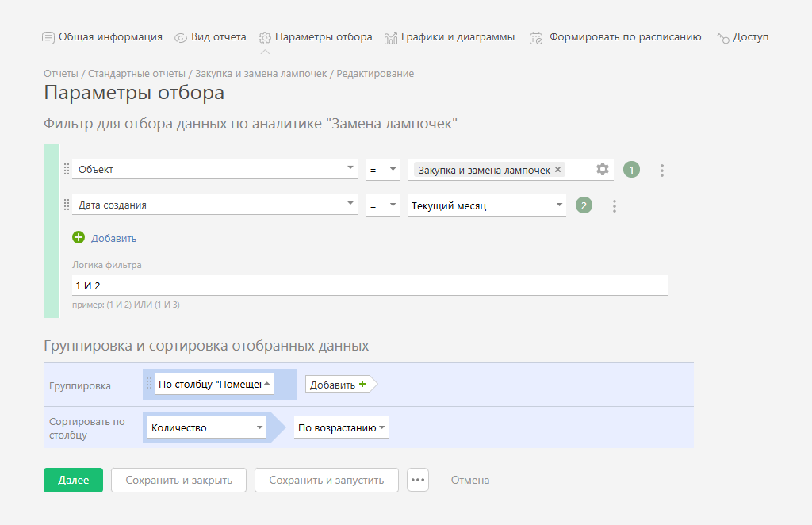Open the Количество sort column dropdown

(259, 428)
